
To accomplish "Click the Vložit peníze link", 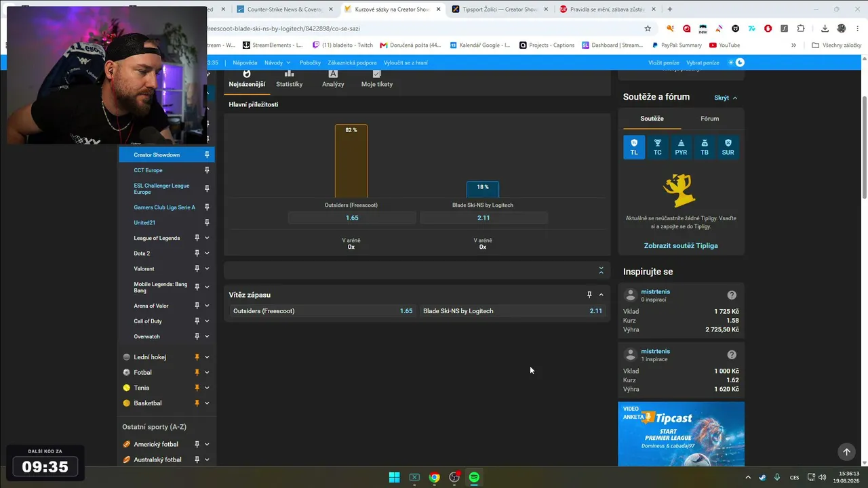I will (664, 62).
